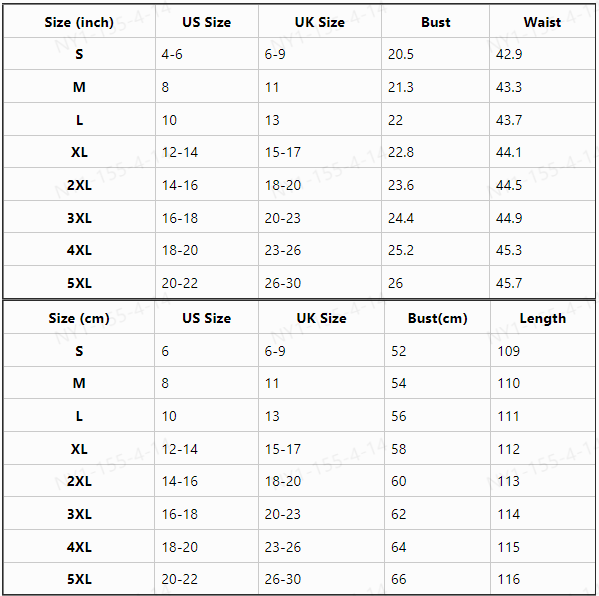Click the 45.7 waist value
This screenshot has width=599, height=596.
point(509,283)
